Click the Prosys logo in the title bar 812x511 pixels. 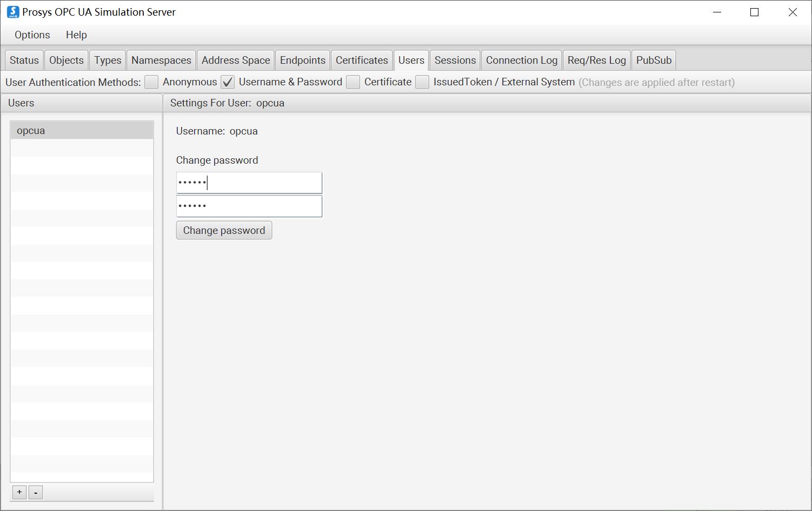tap(12, 11)
